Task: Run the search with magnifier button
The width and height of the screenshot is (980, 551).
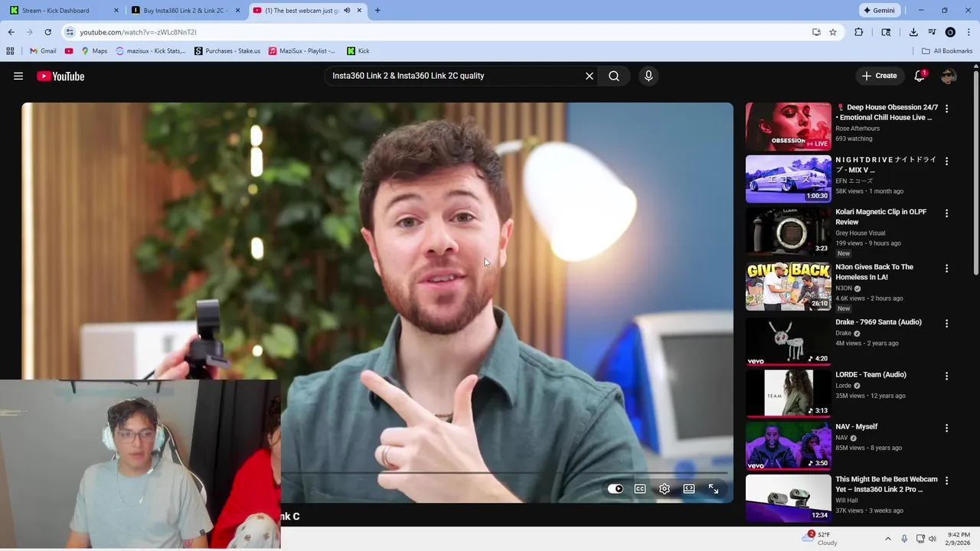Action: pyautogui.click(x=614, y=76)
